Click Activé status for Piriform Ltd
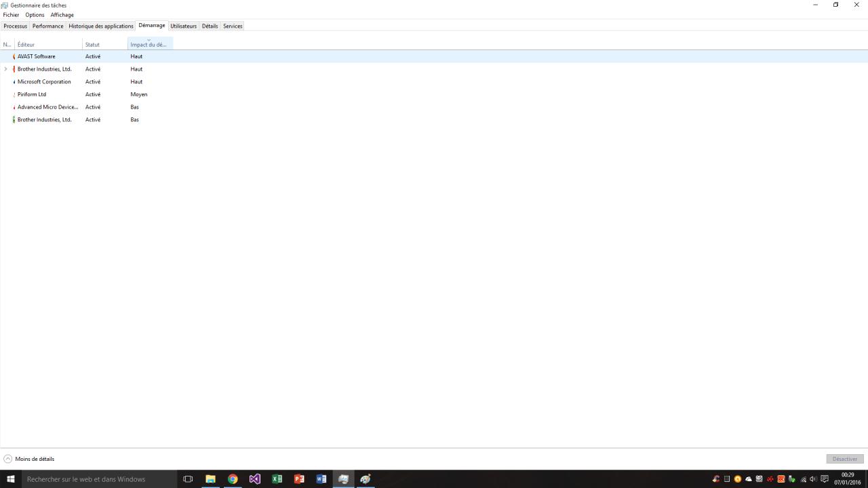 coord(93,94)
